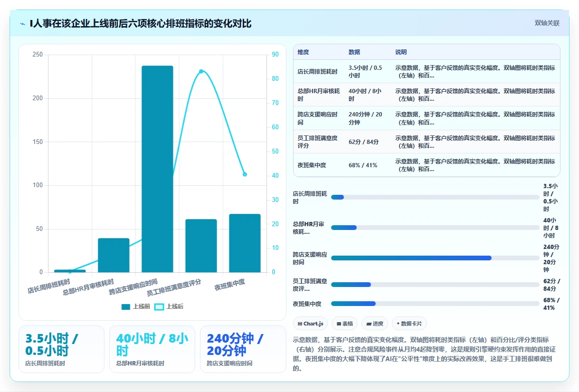Select the Chart.js chip

pyautogui.click(x=310, y=324)
